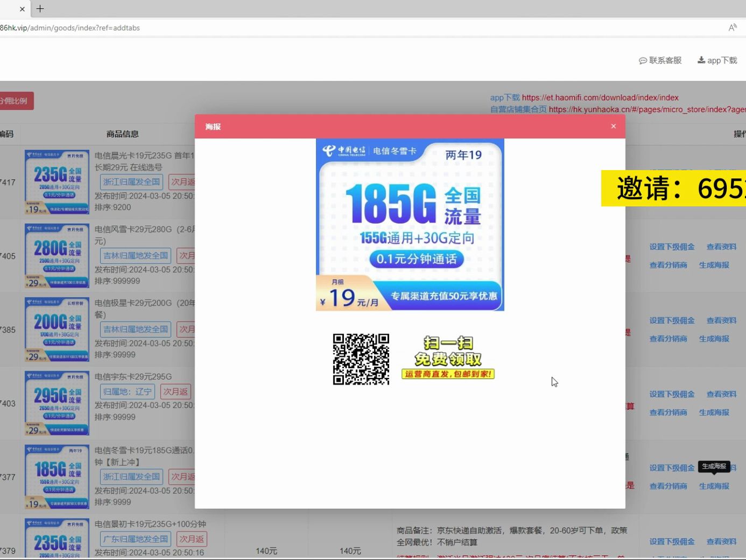The height and width of the screenshot is (560, 746).
Task: Click the 235G 电信晨光卡 product thumbnail
Action: pyautogui.click(x=57, y=182)
